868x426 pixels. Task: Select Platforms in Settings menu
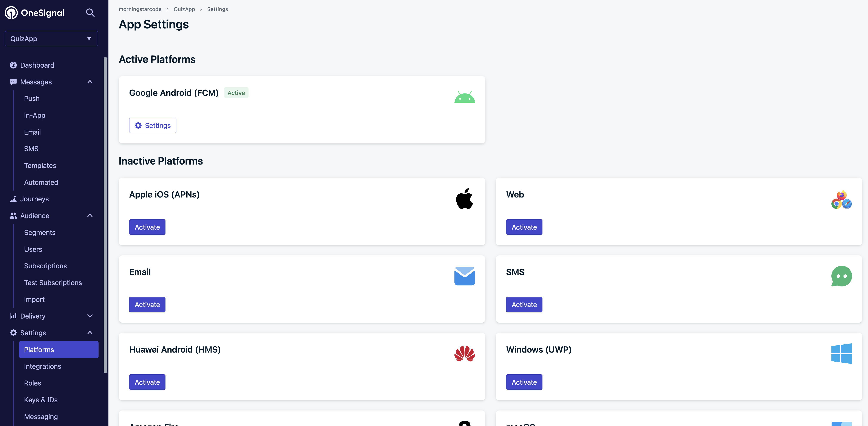coord(59,349)
